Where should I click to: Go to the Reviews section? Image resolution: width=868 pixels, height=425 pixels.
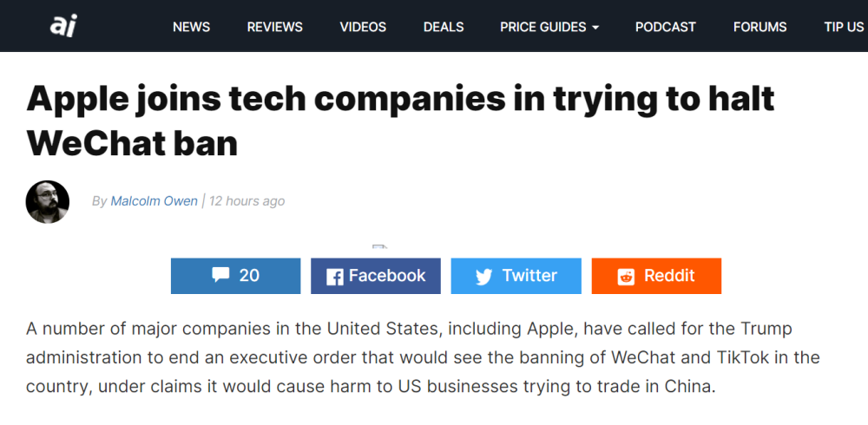274,27
